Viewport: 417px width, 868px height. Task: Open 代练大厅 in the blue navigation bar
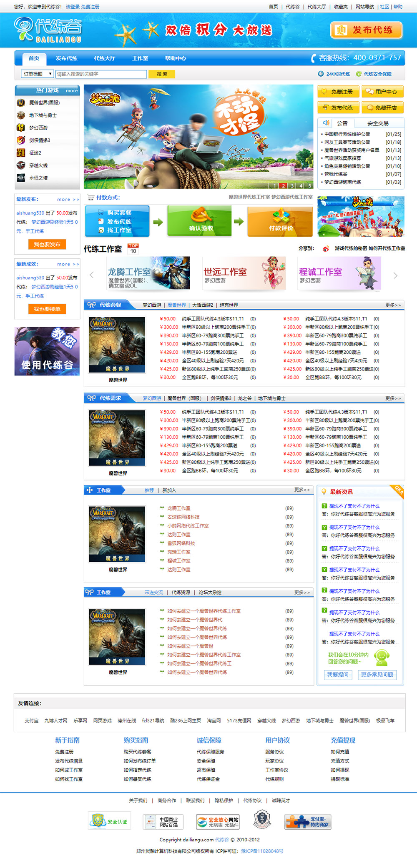pos(104,58)
